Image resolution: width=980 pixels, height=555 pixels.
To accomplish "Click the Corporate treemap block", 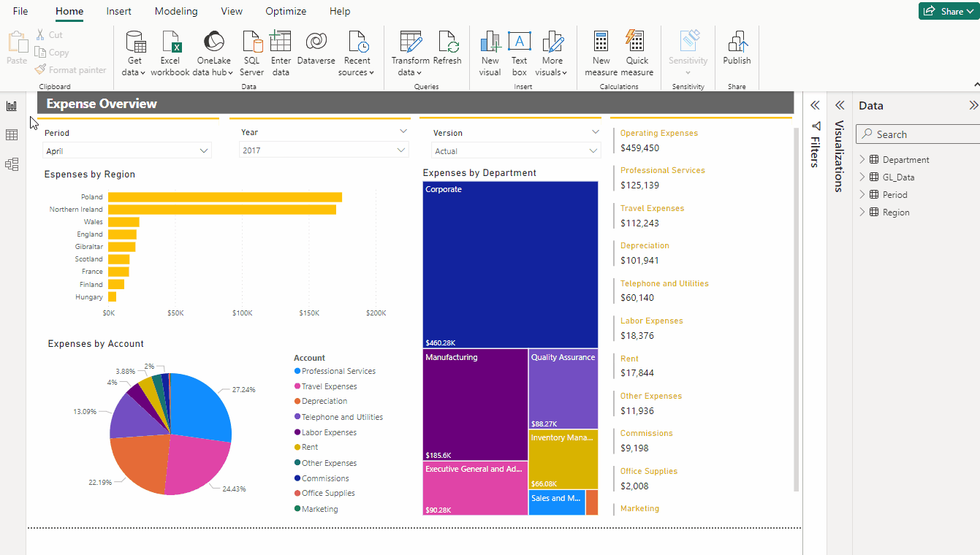I will coord(510,264).
